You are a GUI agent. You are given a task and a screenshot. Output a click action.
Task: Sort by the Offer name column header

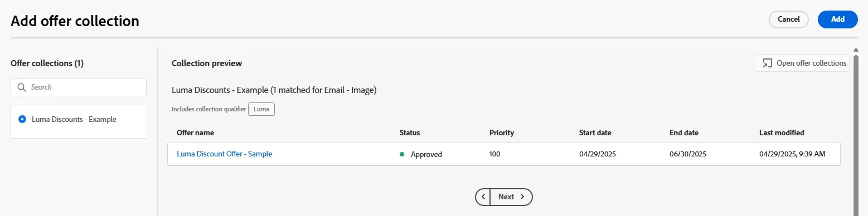tap(195, 132)
